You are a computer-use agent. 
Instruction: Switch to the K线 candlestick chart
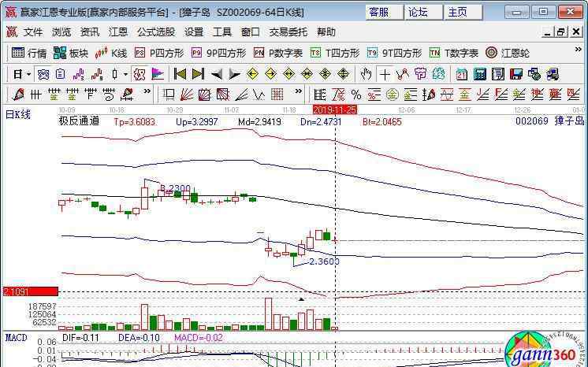[110, 53]
